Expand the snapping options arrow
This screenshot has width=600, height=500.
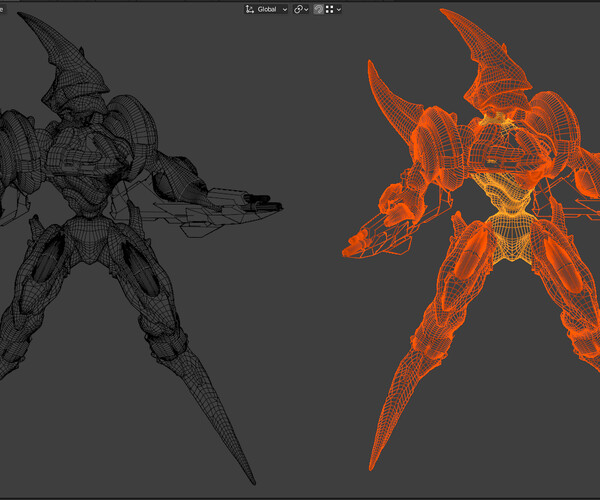(x=339, y=10)
